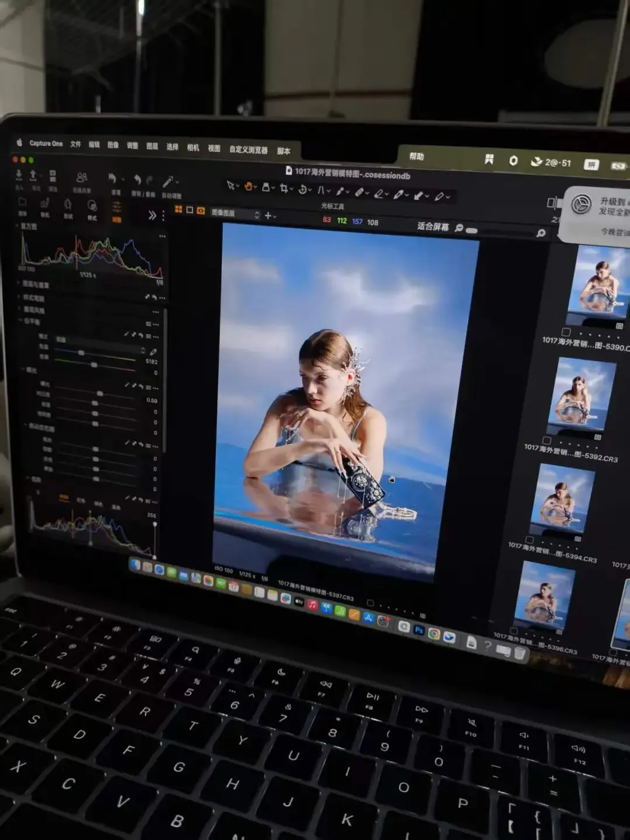The width and height of the screenshot is (630, 840).
Task: Open the 编辑 menu
Action: tap(94, 144)
